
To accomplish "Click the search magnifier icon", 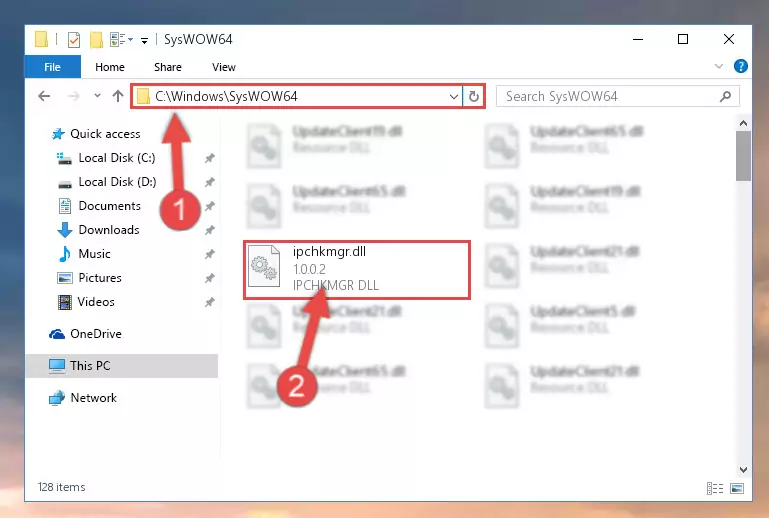I will click(725, 97).
